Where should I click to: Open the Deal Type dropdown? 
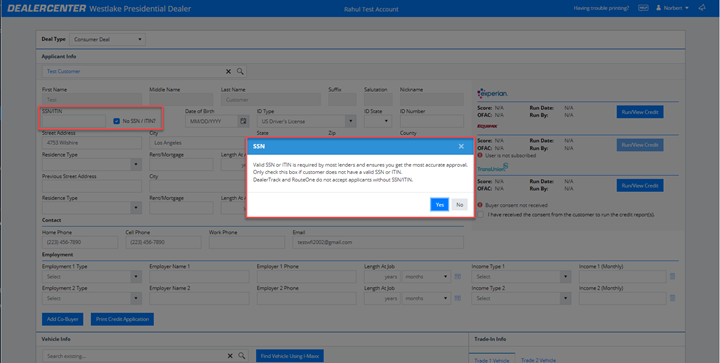pos(107,39)
